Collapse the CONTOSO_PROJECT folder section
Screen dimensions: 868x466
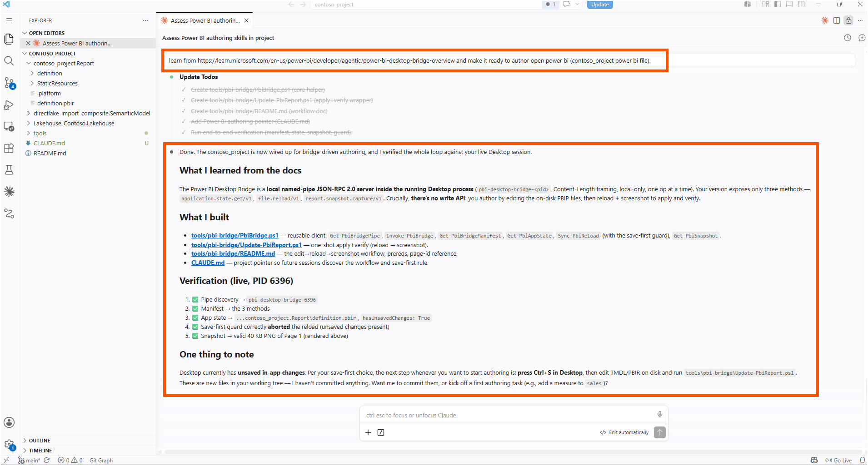click(x=88, y=54)
